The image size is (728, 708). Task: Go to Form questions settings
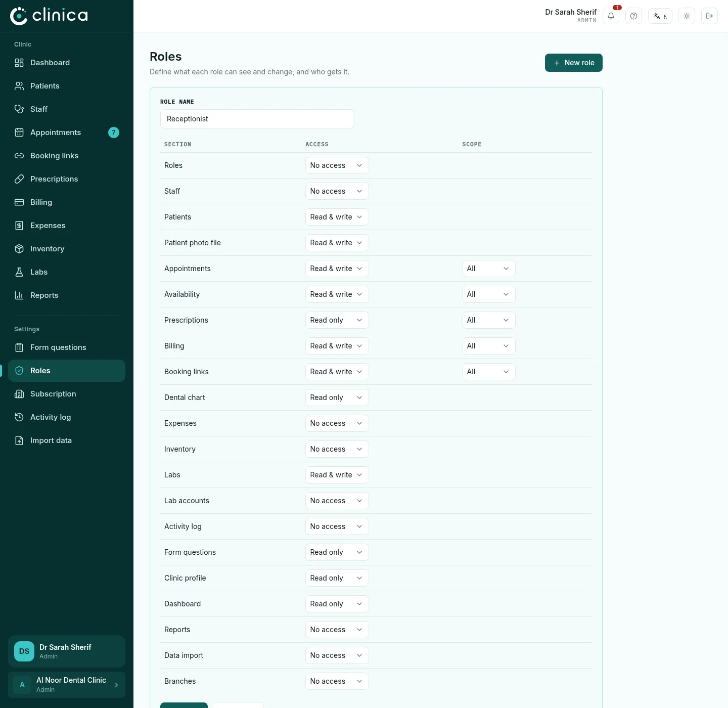click(x=67, y=347)
